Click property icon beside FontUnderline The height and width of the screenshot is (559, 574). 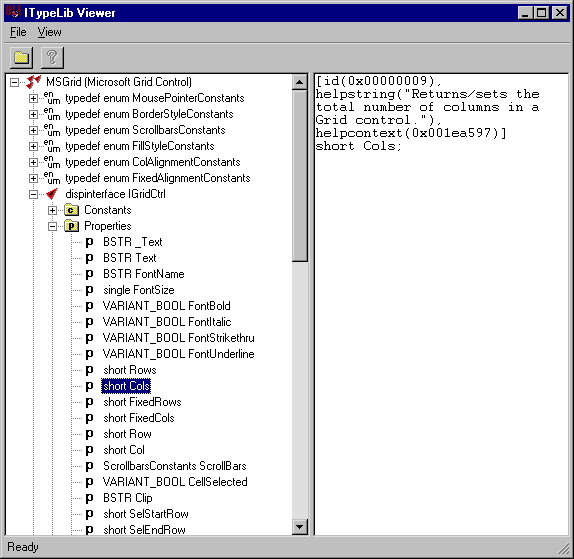point(89,354)
